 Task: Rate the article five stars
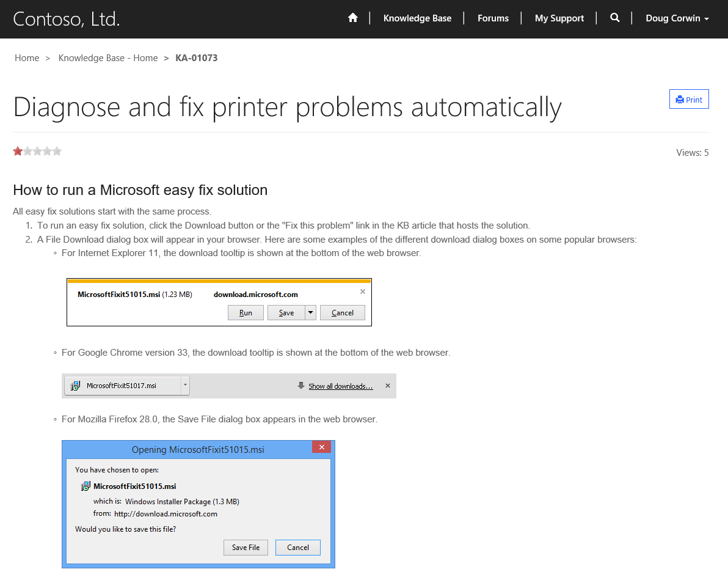pos(57,151)
